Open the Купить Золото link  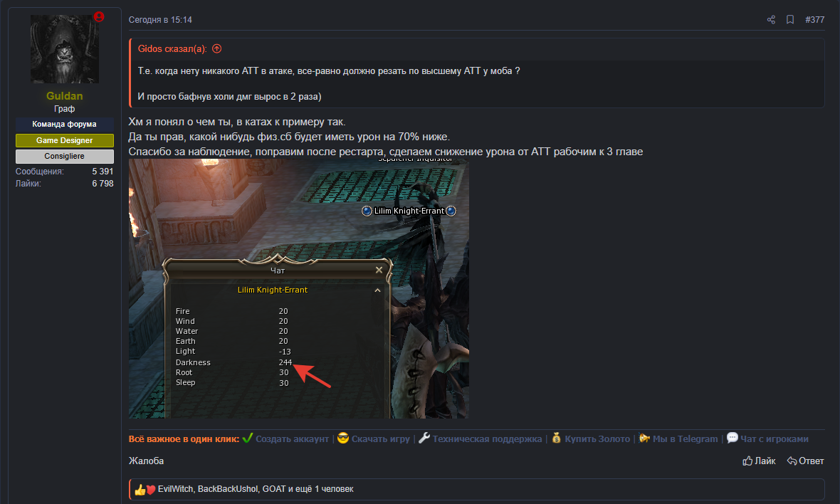pos(597,439)
